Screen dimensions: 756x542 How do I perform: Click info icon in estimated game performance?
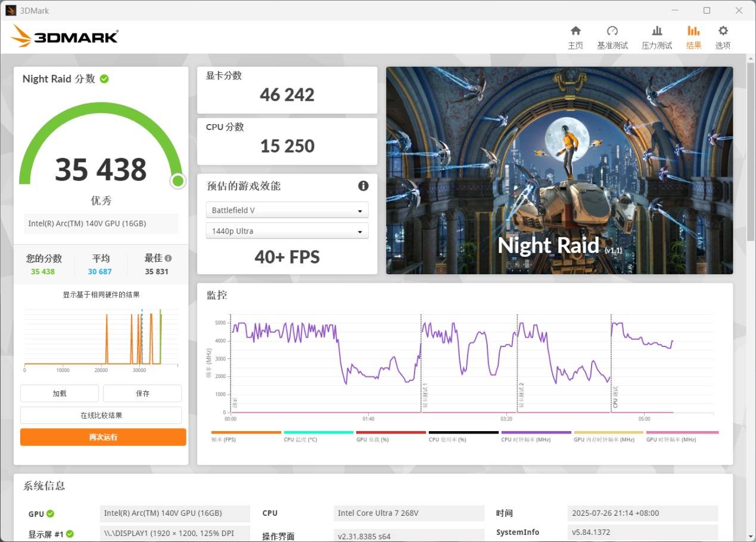363,186
